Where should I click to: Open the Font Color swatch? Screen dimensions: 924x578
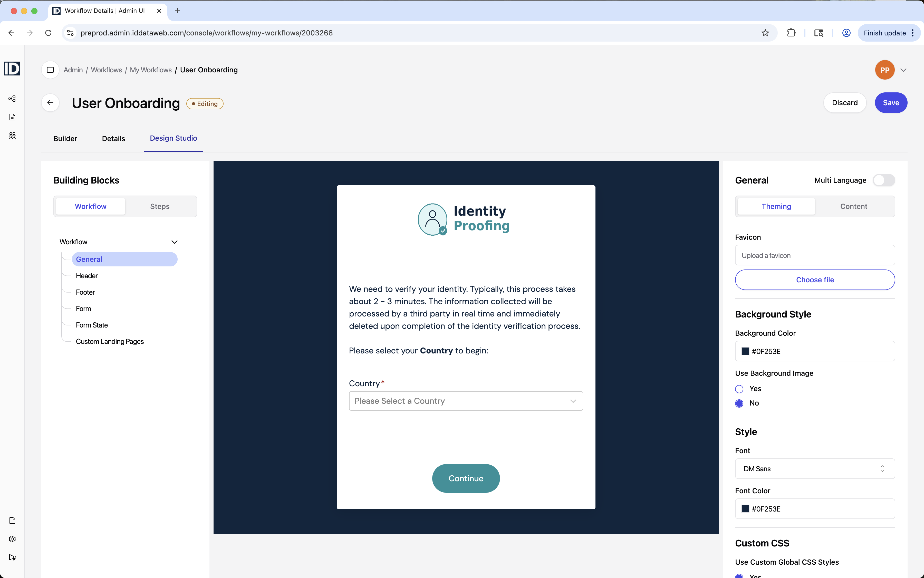[745, 509]
